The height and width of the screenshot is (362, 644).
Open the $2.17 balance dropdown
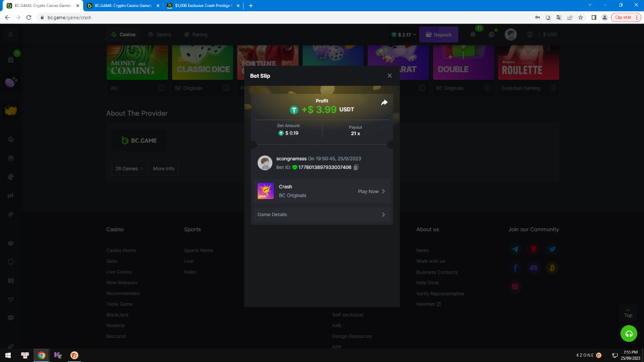[404, 35]
